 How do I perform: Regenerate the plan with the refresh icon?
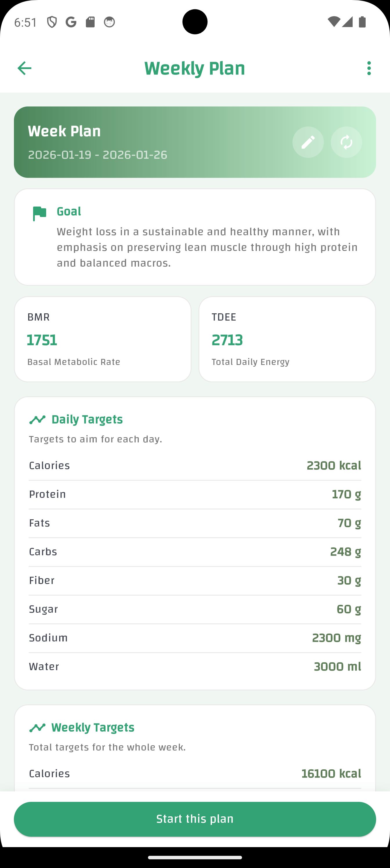[x=346, y=142]
